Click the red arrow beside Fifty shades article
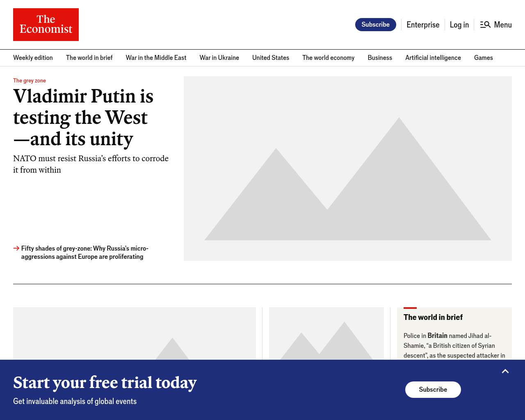The image size is (525, 420). pyautogui.click(x=16, y=248)
